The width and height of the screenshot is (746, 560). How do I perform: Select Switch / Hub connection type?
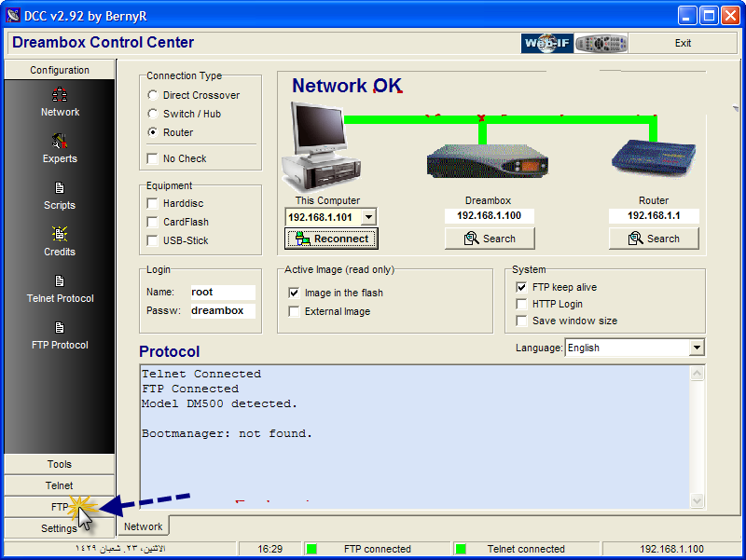pyautogui.click(x=152, y=114)
